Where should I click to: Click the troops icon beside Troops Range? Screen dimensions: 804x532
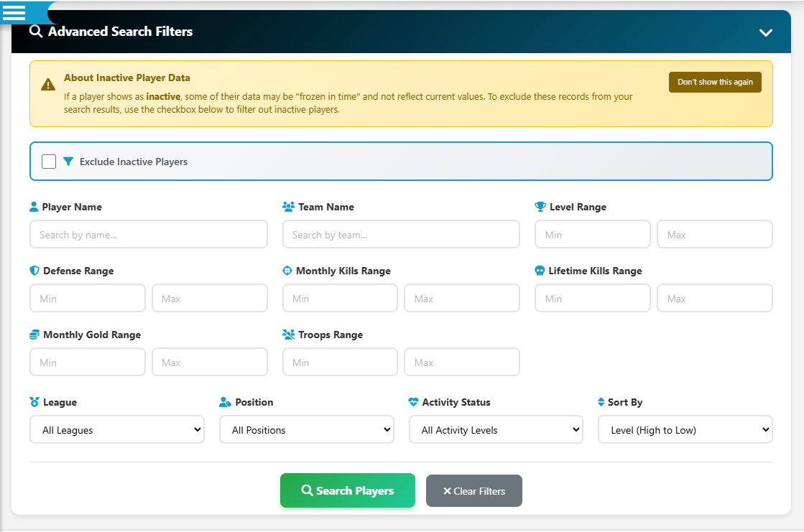click(287, 335)
